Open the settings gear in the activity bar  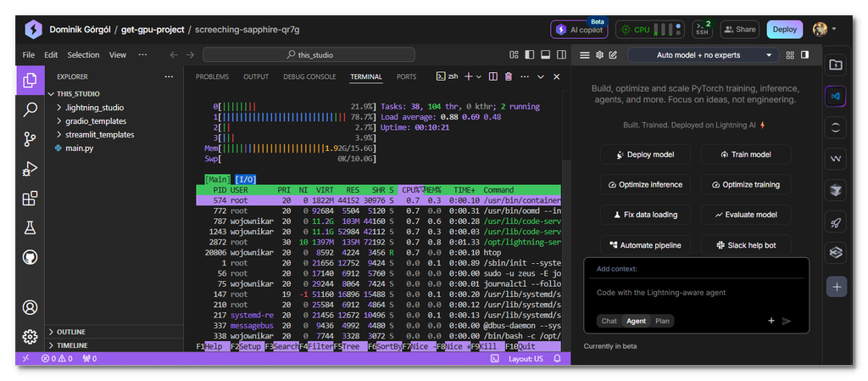point(31,336)
